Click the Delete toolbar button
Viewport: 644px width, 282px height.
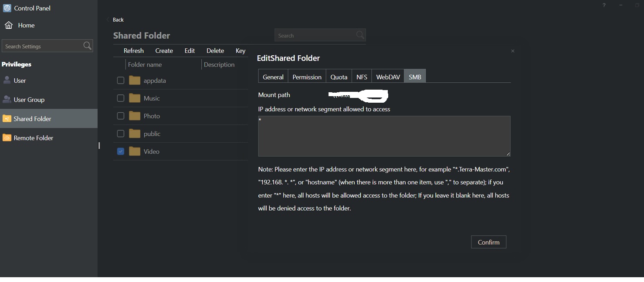click(215, 50)
